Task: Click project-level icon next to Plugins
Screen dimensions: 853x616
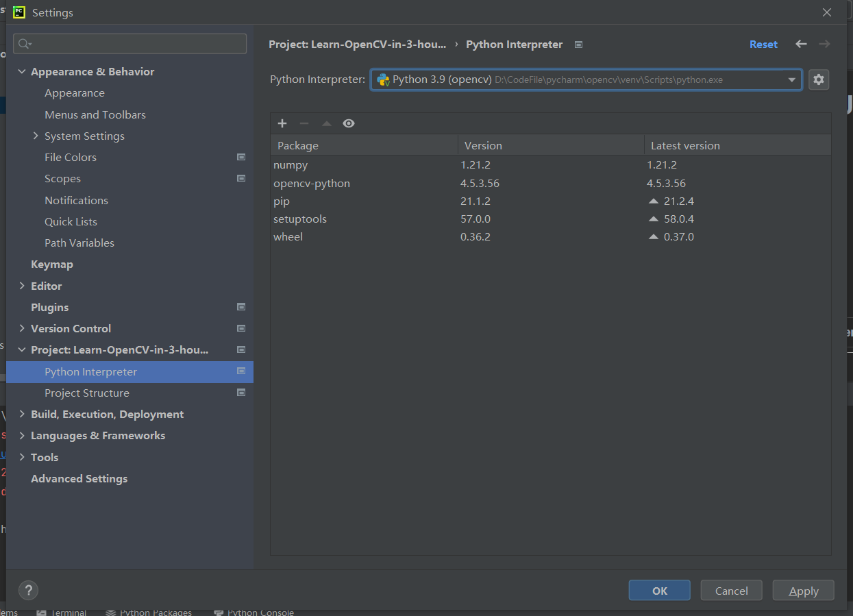Action: coord(241,307)
